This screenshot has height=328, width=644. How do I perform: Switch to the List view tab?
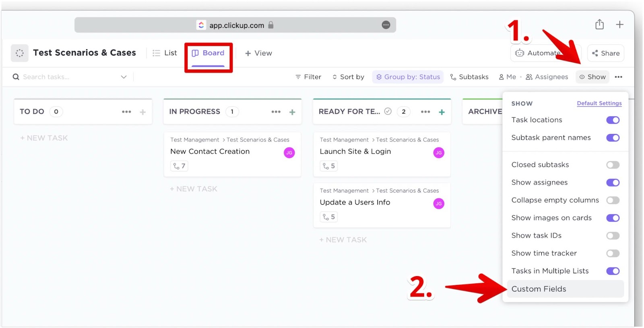pos(165,53)
